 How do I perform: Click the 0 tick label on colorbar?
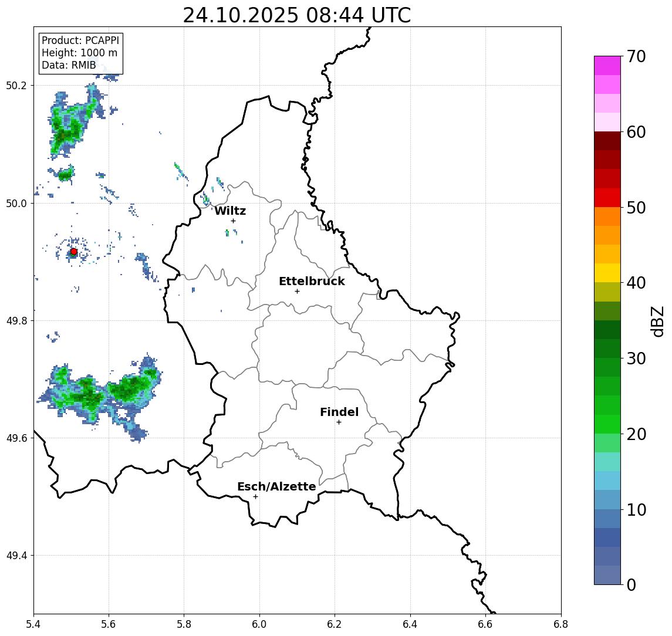(632, 584)
